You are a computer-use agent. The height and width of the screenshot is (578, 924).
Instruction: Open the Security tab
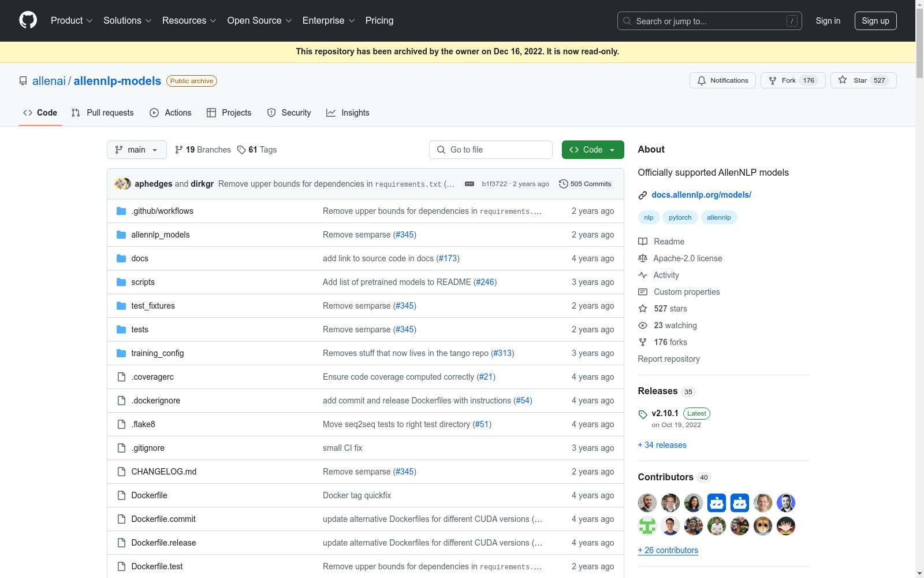click(x=289, y=113)
